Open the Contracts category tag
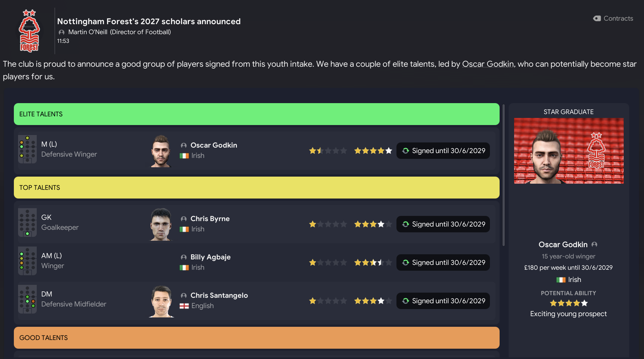Image resolution: width=644 pixels, height=359 pixels. [613, 18]
